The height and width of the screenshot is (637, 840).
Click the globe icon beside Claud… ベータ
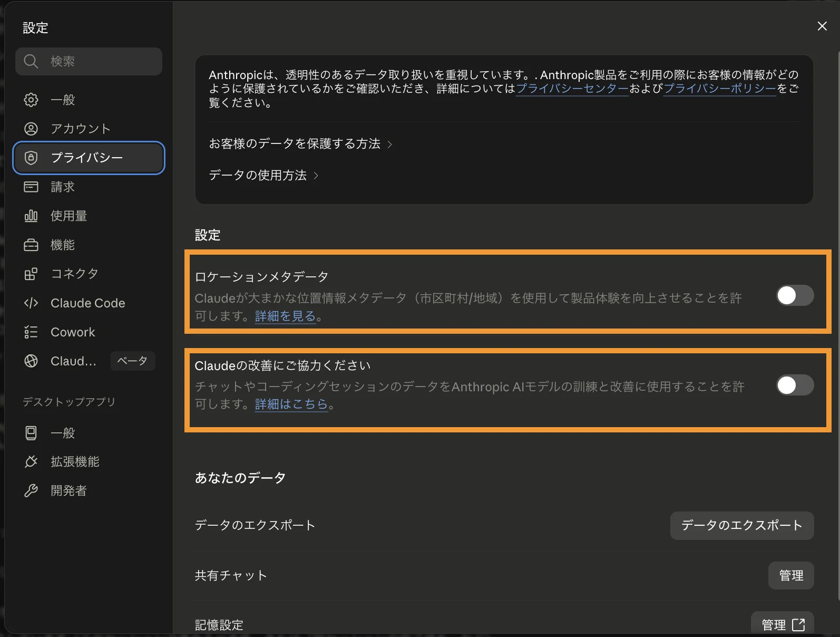click(x=31, y=361)
